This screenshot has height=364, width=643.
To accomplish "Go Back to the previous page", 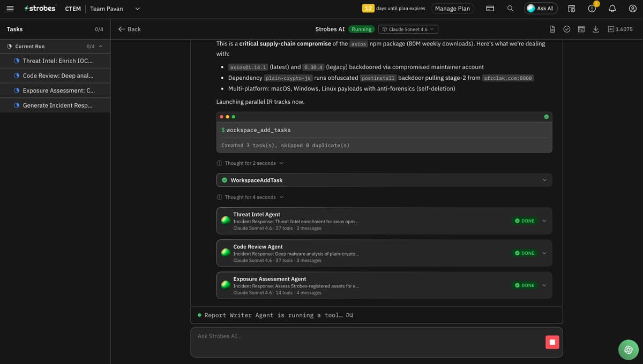I will [x=129, y=29].
